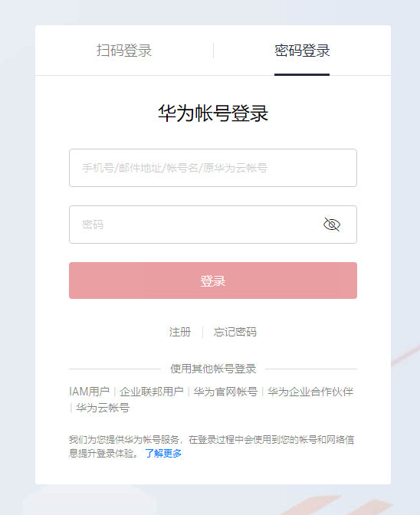
Task: Click the red 登录 button
Action: [x=213, y=280]
